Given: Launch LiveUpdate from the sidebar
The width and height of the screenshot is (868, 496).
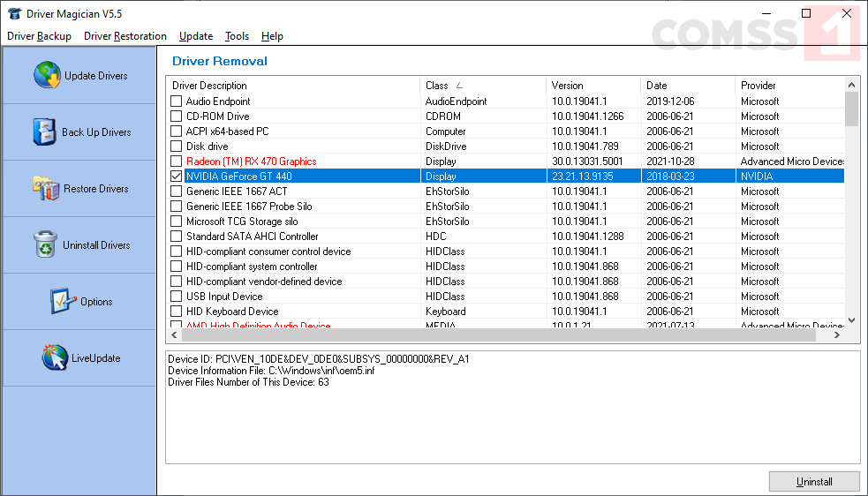Looking at the screenshot, I should 79,358.
